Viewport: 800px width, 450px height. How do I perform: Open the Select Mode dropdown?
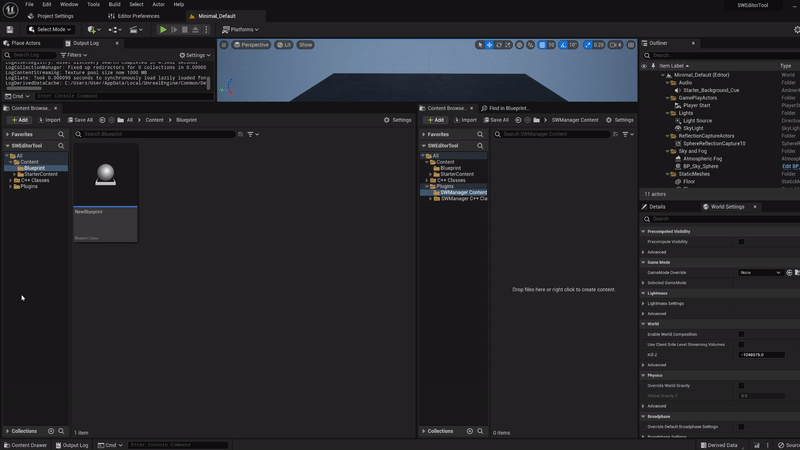[50, 30]
